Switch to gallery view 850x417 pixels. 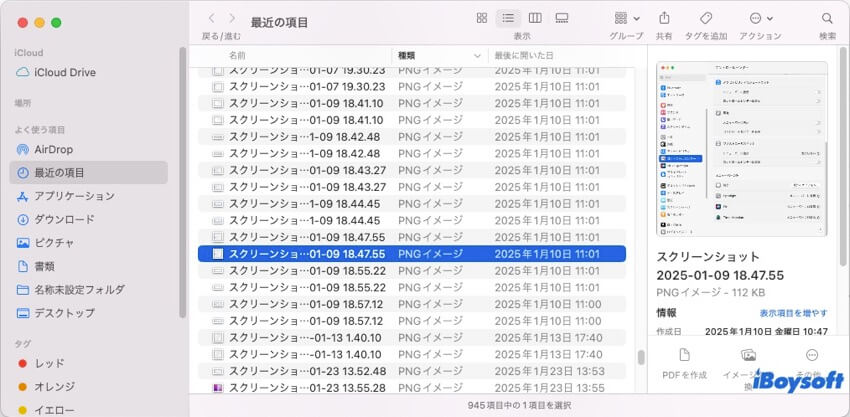coord(562,18)
